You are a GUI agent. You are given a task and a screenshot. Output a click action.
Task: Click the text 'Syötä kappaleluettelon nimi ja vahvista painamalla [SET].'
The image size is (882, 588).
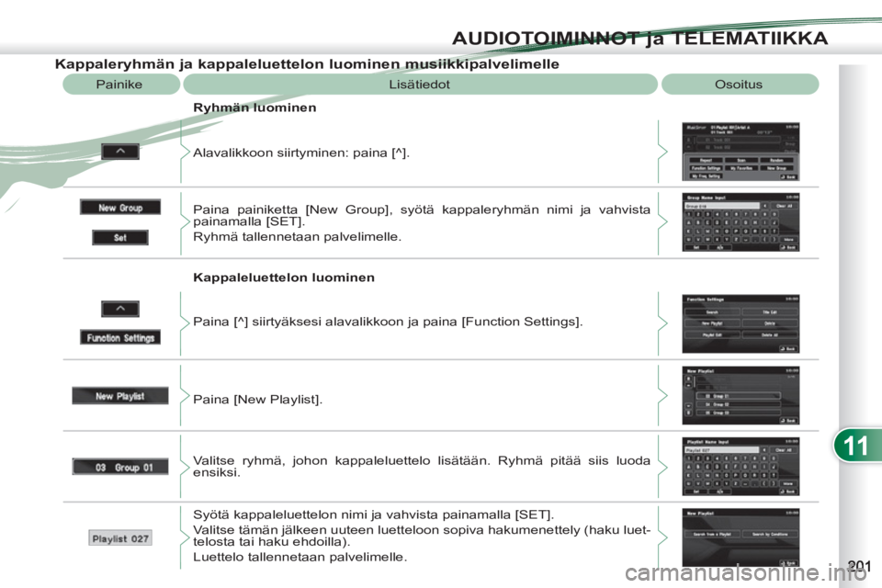(x=374, y=514)
